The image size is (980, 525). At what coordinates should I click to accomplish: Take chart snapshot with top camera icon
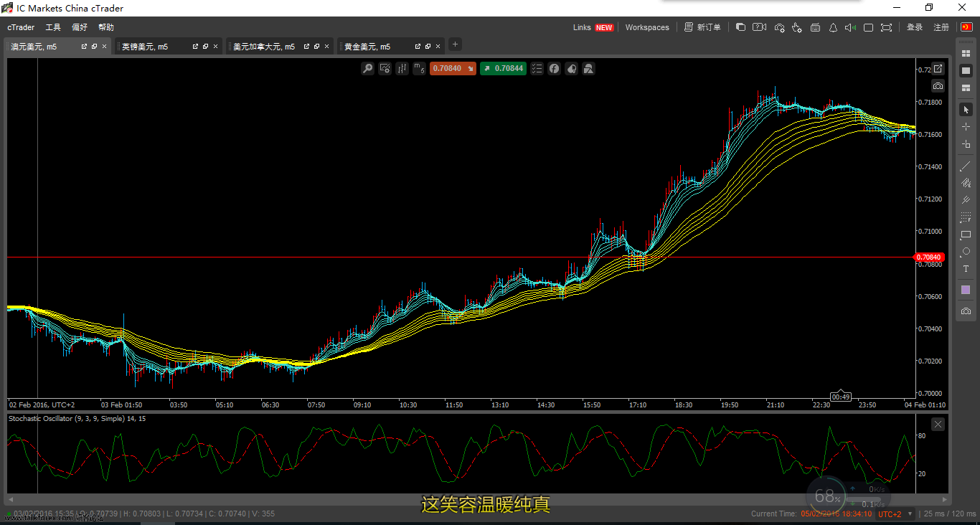coord(938,86)
